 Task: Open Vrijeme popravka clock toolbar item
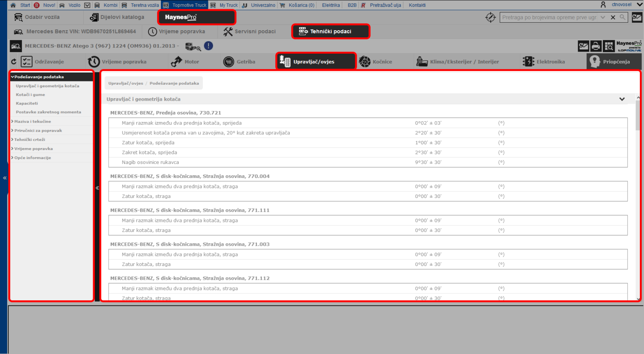pos(117,62)
